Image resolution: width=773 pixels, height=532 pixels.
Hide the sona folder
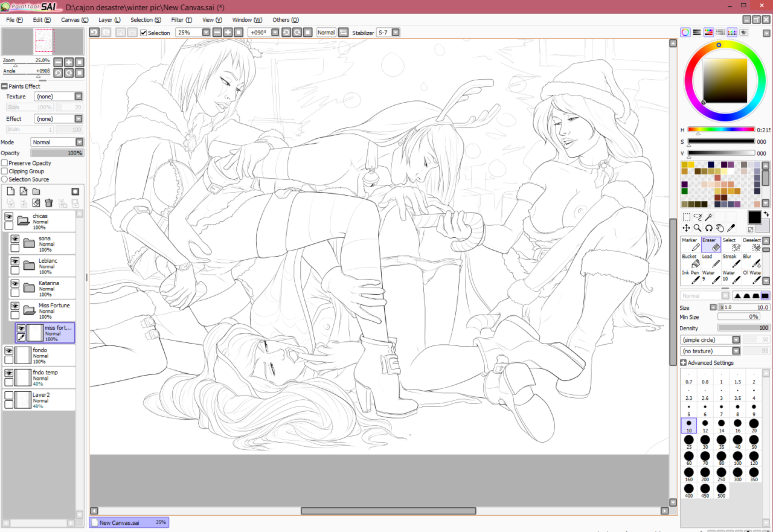pyautogui.click(x=14, y=239)
